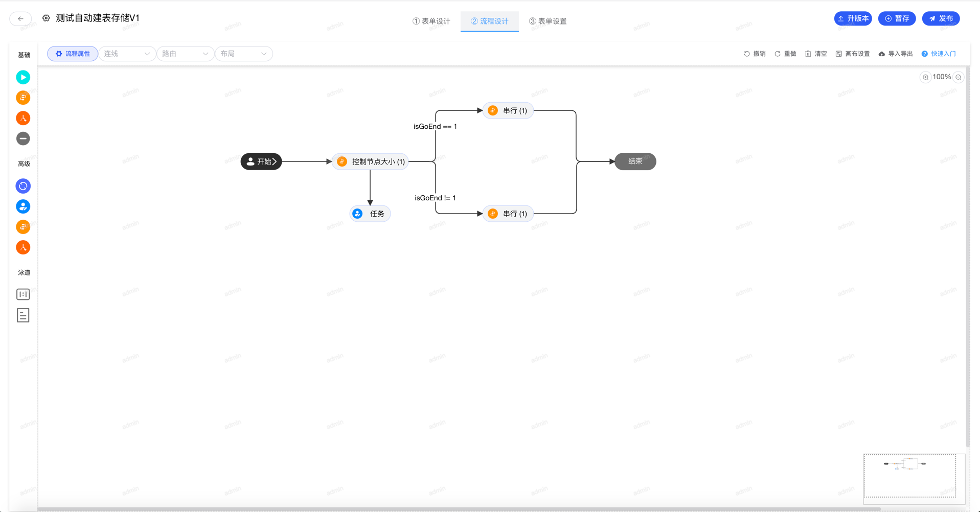Select the teal start node icon
Image resolution: width=980 pixels, height=512 pixels.
[23, 77]
